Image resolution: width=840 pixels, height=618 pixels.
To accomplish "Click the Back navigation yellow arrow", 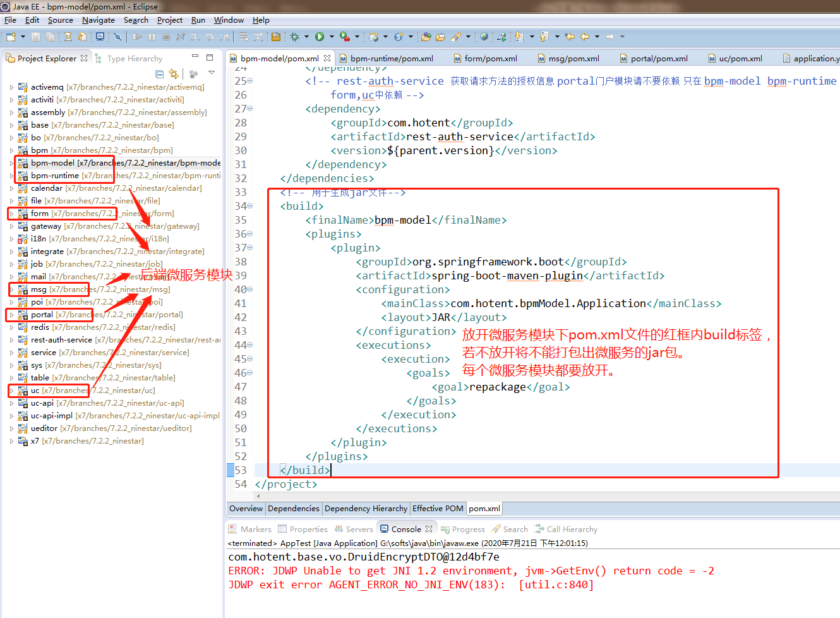I will (585, 37).
